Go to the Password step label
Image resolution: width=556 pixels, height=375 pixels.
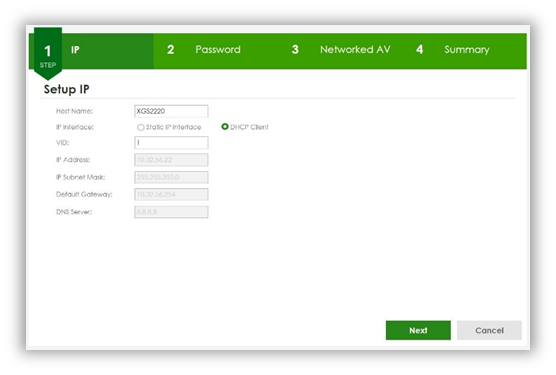pyautogui.click(x=218, y=50)
